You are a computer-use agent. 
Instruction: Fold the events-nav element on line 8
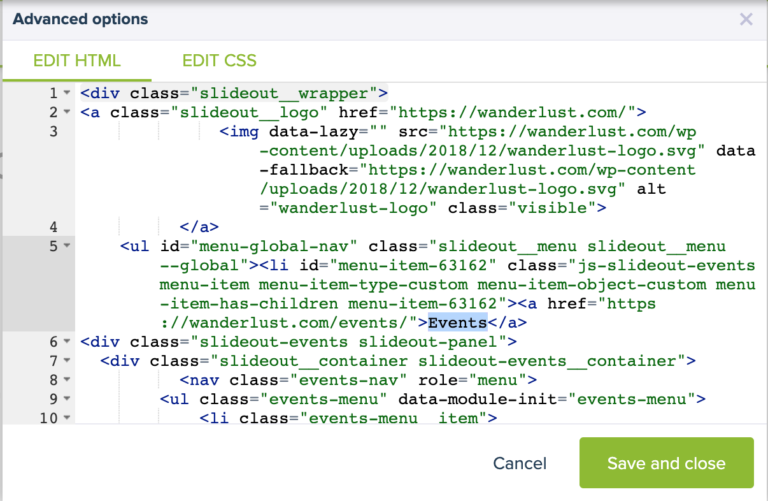pyautogui.click(x=66, y=380)
